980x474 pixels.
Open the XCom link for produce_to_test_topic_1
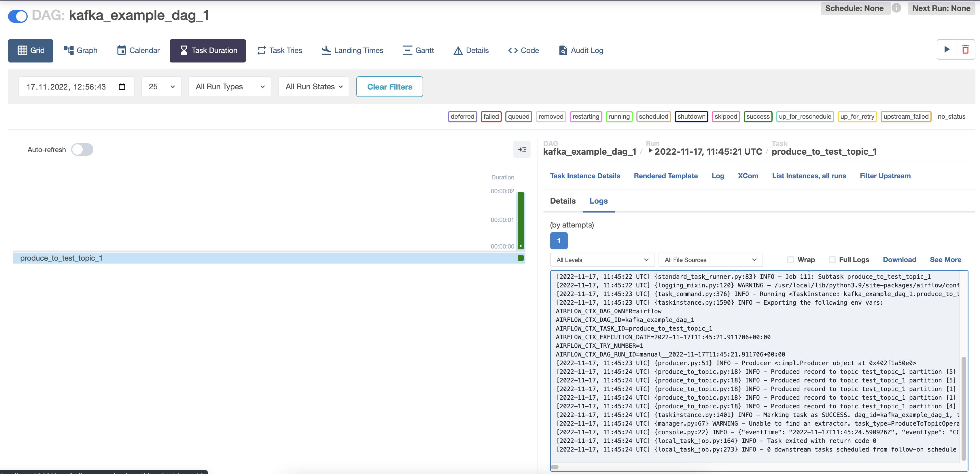(748, 176)
